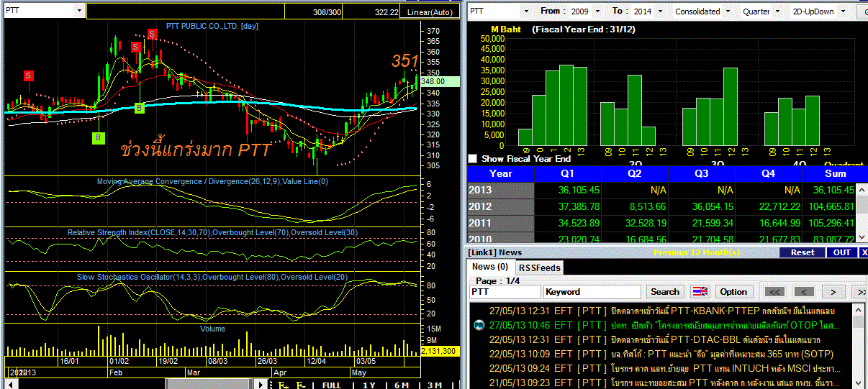Viewport: 868px width, 389px height.
Task: Select 3M chart time range
Action: [x=435, y=385]
